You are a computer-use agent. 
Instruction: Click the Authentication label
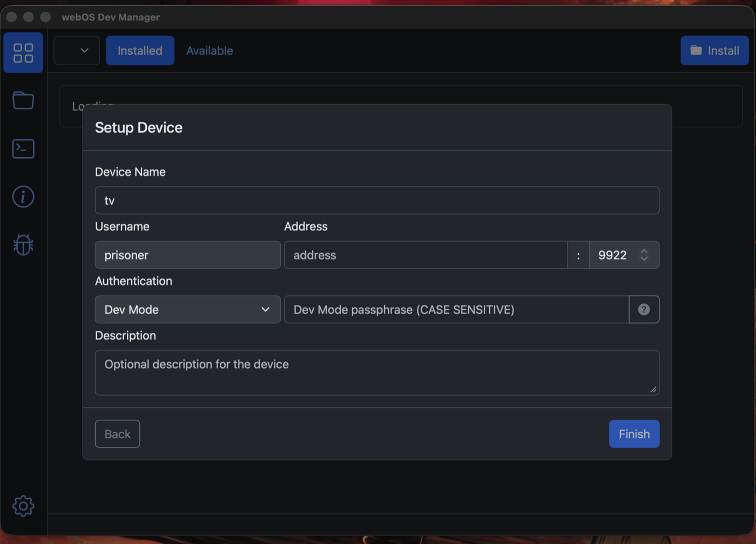coord(133,281)
